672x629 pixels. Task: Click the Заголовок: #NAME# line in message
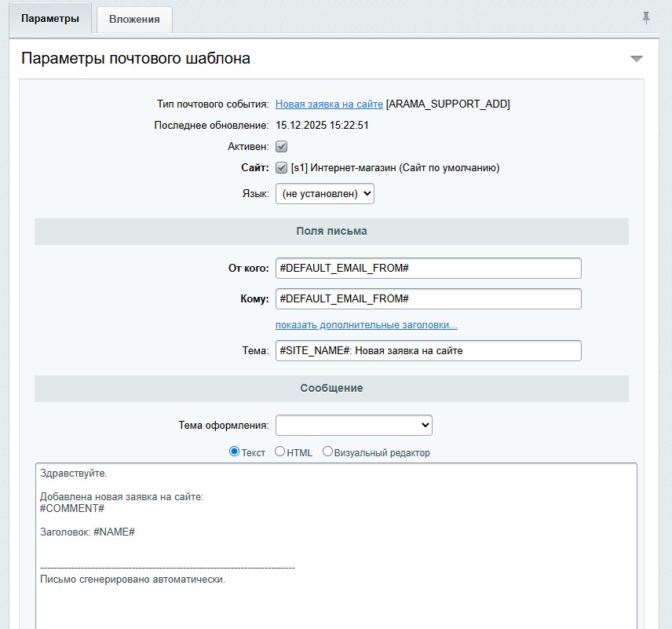[87, 532]
